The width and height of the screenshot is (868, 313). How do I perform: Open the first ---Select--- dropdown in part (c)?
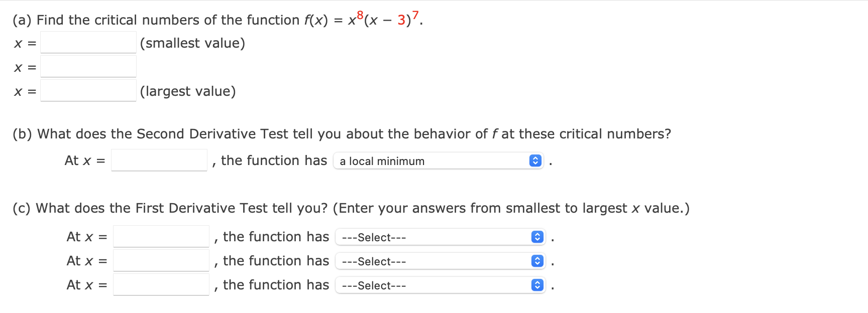tap(440, 237)
